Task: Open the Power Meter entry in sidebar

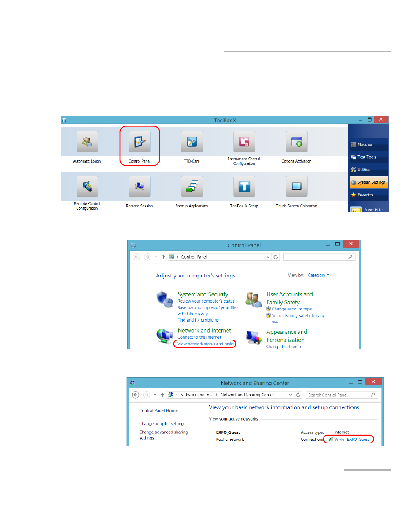Action: 368,209
